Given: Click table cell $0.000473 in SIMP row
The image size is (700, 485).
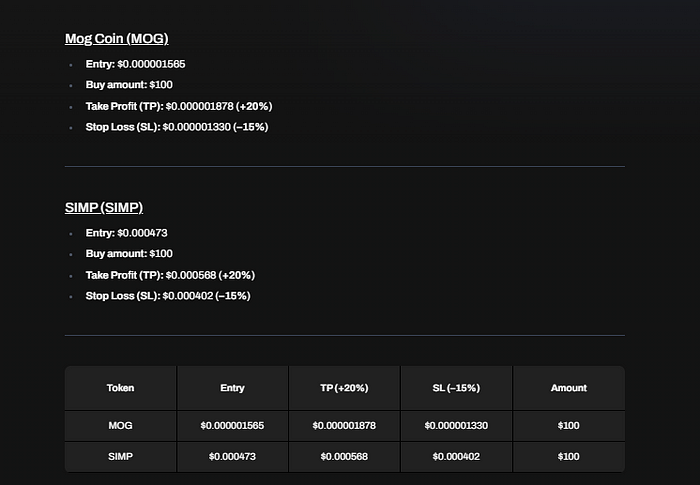Looking at the screenshot, I should point(233,457).
